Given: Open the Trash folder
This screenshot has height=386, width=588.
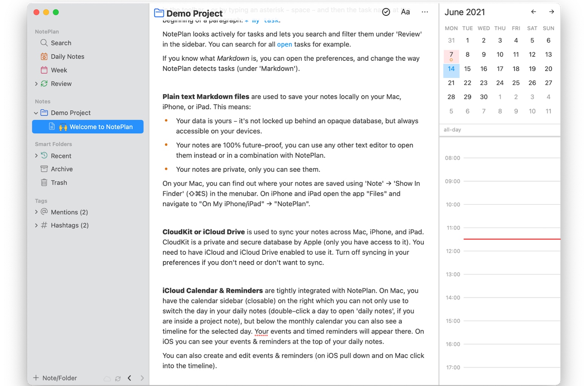Looking at the screenshot, I should 59,182.
